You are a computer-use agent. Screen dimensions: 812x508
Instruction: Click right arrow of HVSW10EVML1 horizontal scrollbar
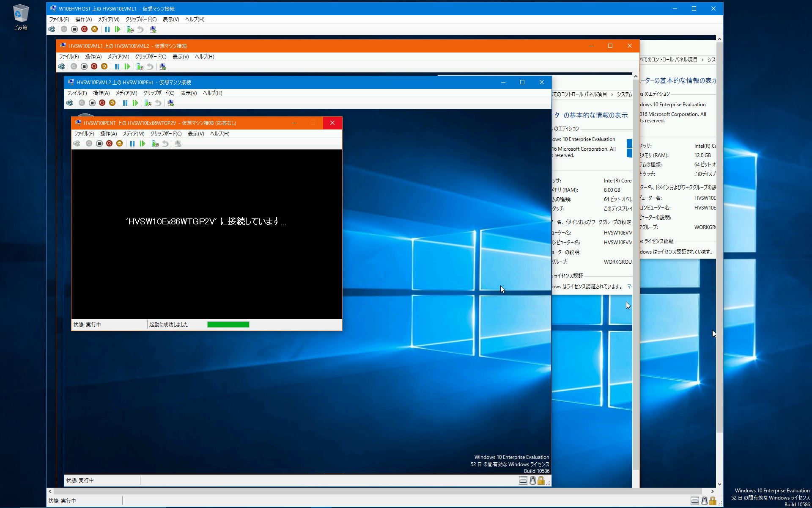[712, 491]
